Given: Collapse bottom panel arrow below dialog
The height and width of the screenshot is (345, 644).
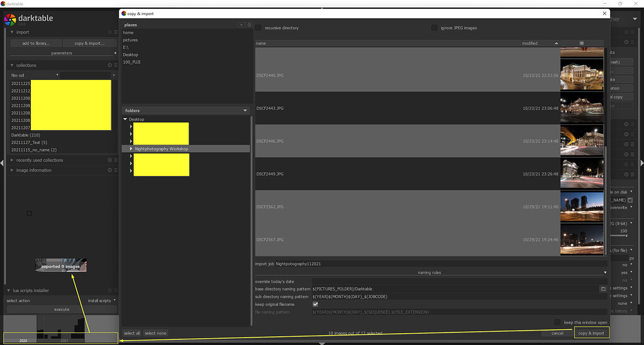Looking at the screenshot, I should (322, 343).
